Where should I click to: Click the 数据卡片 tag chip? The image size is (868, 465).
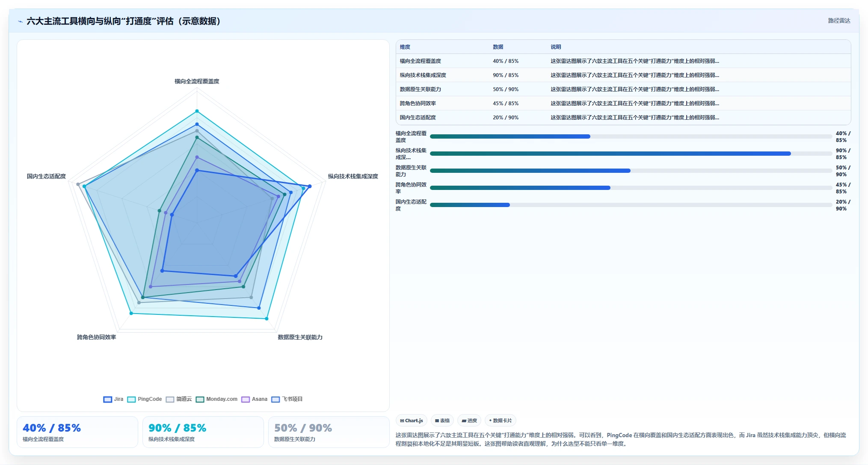click(x=501, y=421)
